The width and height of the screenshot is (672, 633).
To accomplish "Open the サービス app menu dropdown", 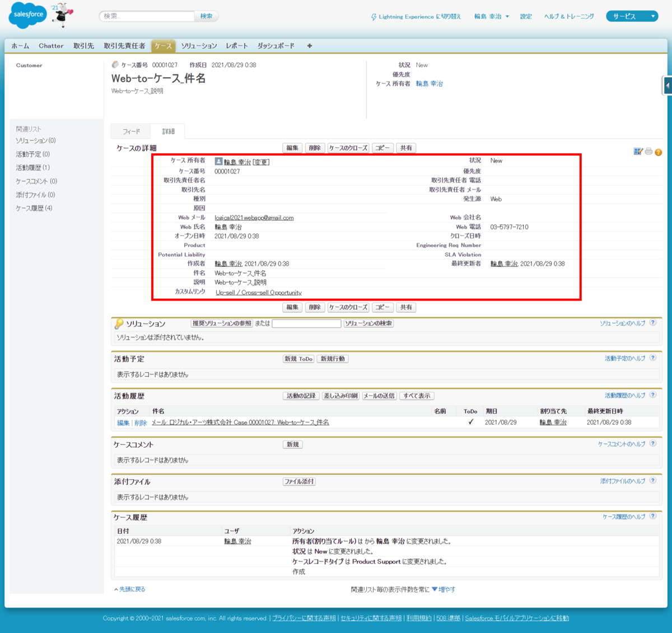I will click(x=632, y=17).
